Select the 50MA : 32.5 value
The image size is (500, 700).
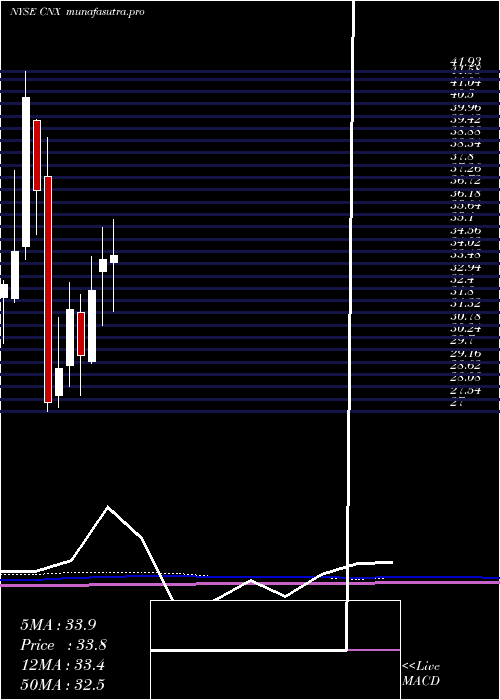(62, 684)
